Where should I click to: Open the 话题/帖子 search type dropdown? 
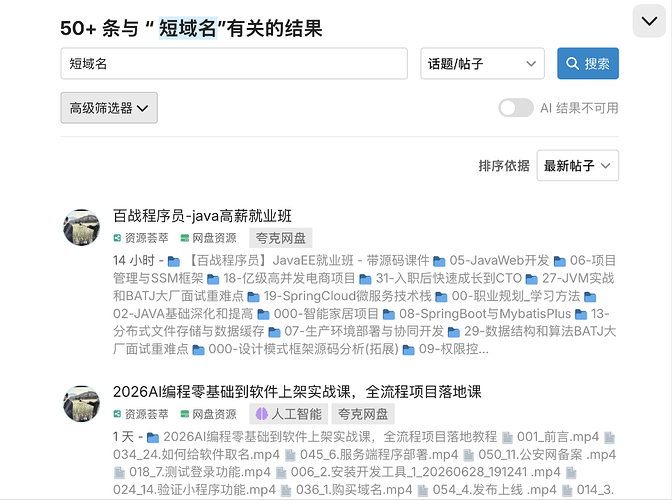[482, 63]
